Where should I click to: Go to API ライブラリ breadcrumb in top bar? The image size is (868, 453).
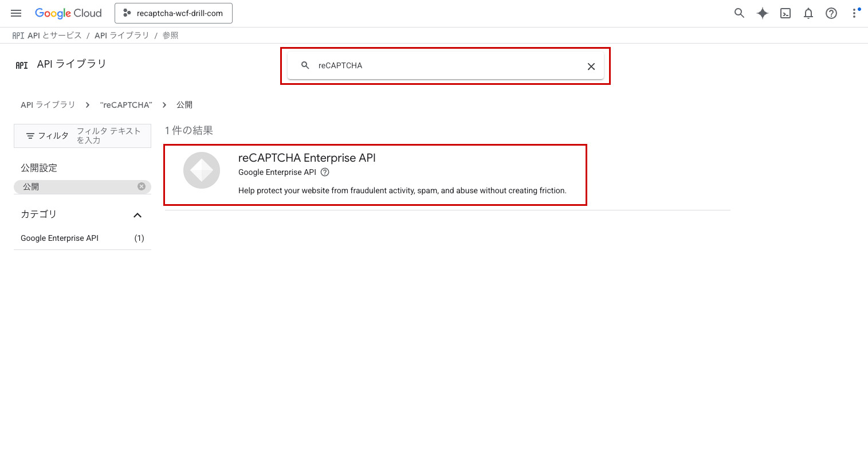tap(122, 36)
